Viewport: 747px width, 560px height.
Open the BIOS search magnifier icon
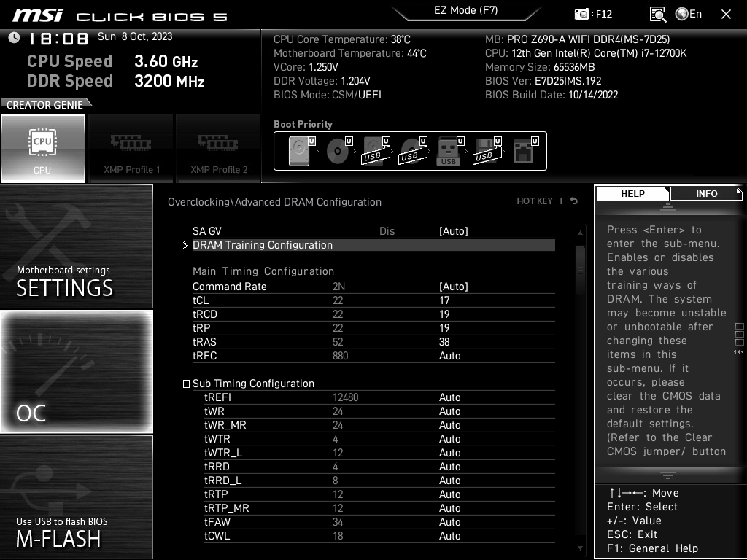tap(658, 15)
